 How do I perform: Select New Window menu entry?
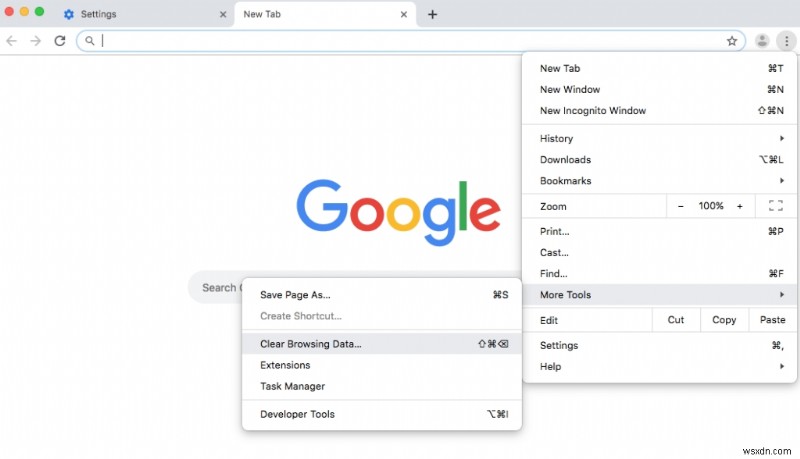(660, 89)
